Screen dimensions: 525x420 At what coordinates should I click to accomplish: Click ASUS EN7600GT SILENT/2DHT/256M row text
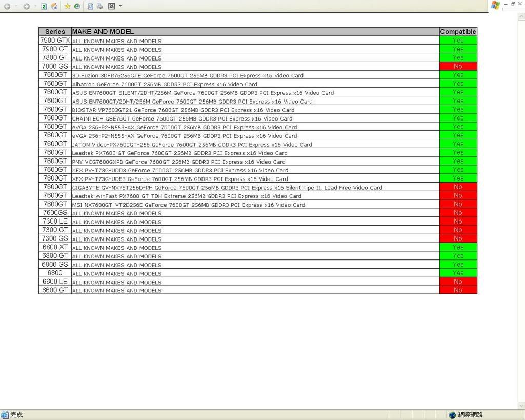point(203,93)
